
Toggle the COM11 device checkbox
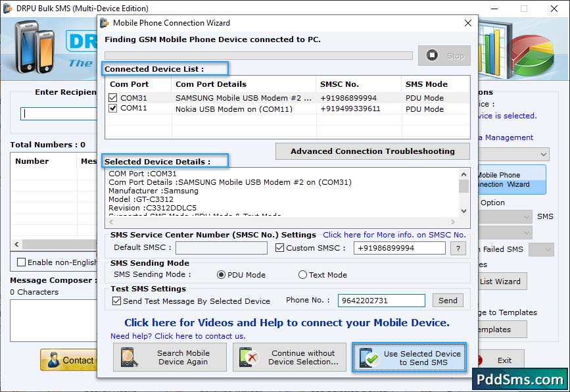[112, 109]
